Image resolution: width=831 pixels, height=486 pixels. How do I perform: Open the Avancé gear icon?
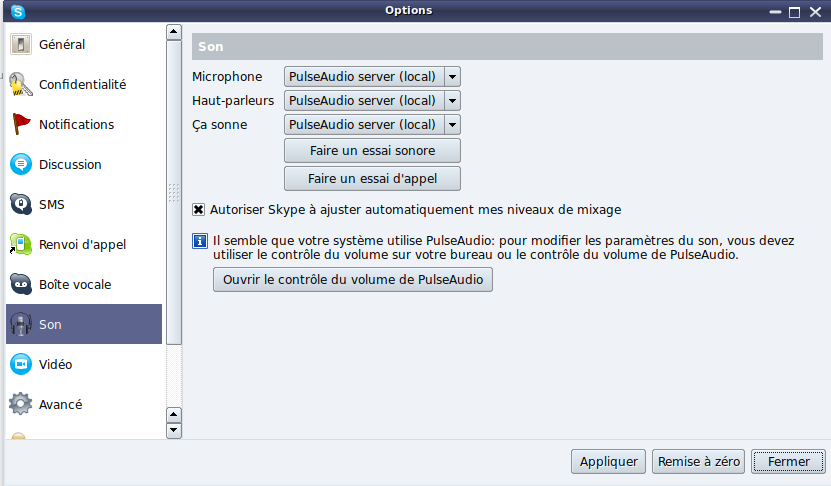pyautogui.click(x=21, y=404)
